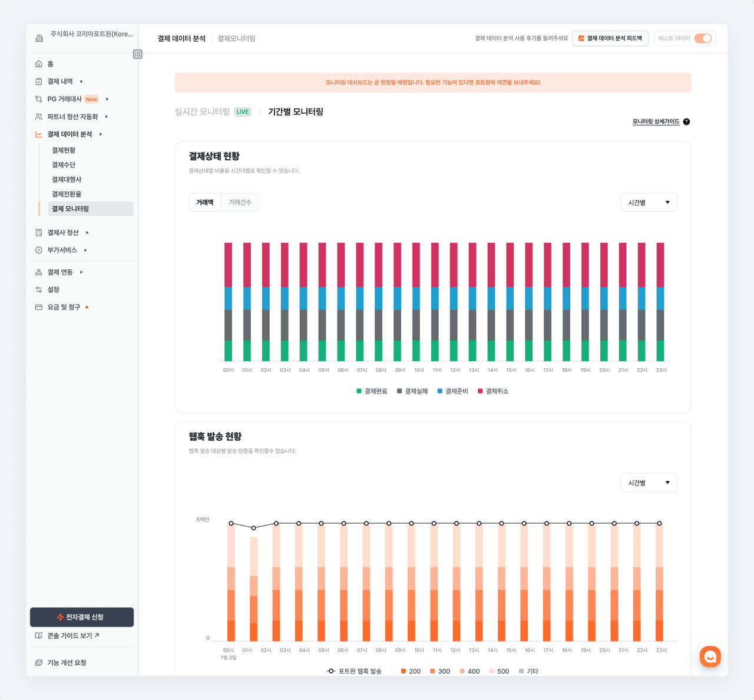Click the 기능 개선 요청 icon
754x700 pixels.
point(39,663)
